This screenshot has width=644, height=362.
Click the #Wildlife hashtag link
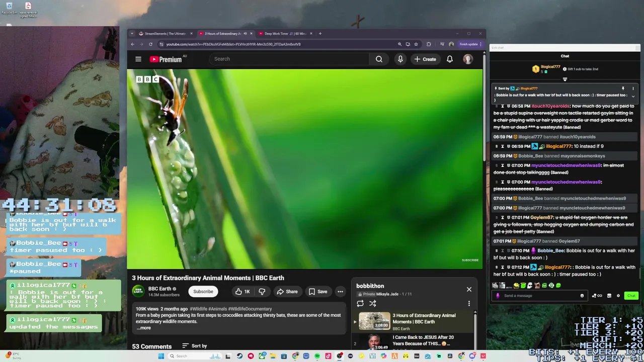(198, 309)
